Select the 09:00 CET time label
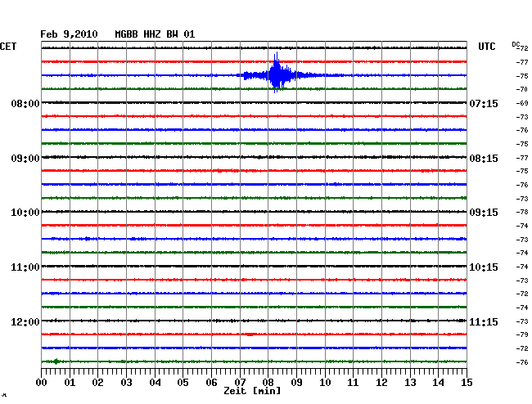The width and height of the screenshot is (532, 404). click(x=25, y=159)
